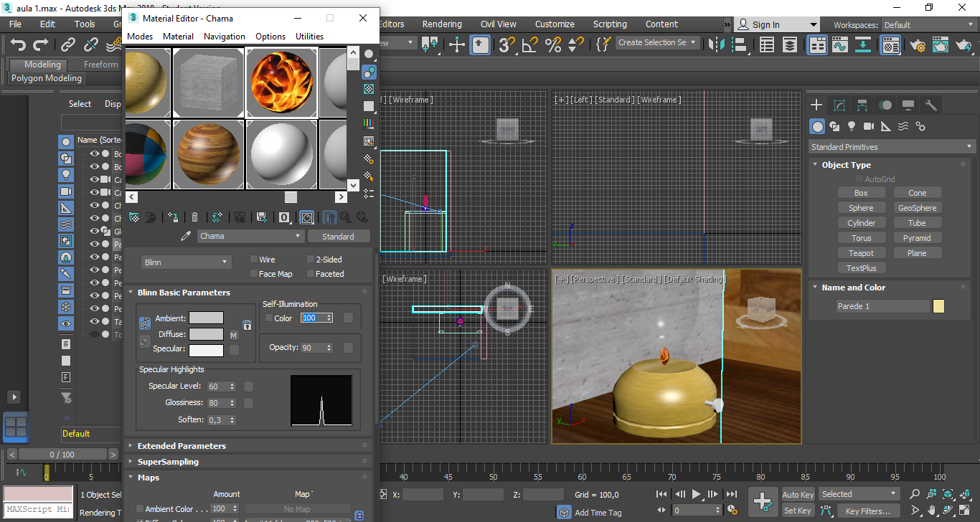Pick material from object with eyedropper
The image size is (980, 522).
tap(186, 236)
